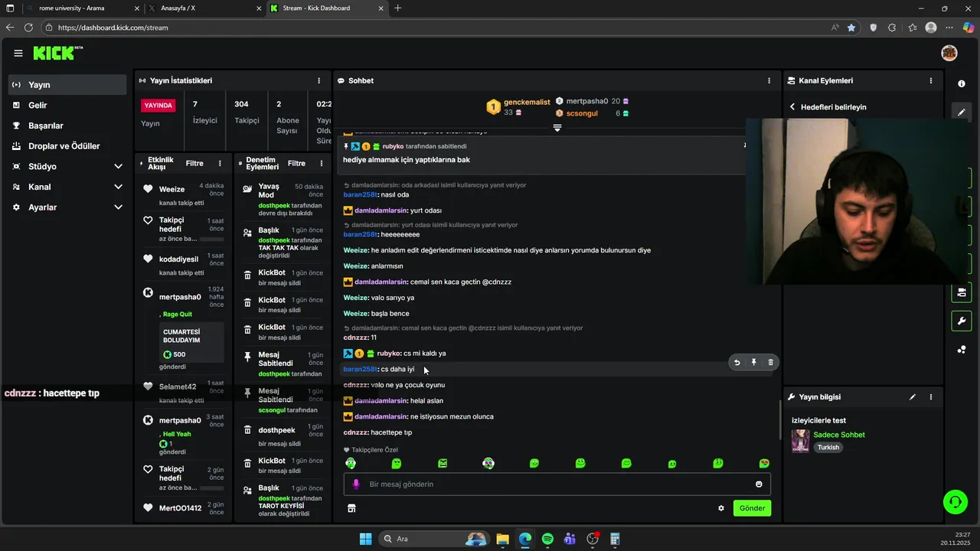Open Kanal Eylemleri panel options menu
980x551 pixels.
(931, 80)
